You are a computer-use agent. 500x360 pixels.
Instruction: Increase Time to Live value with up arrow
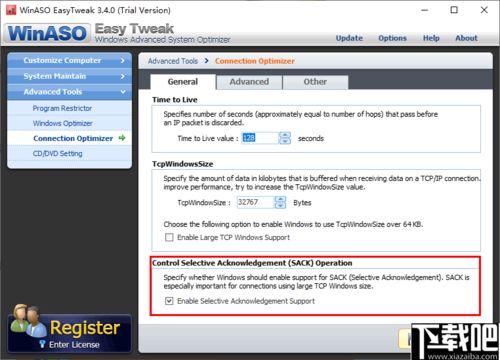[285, 135]
